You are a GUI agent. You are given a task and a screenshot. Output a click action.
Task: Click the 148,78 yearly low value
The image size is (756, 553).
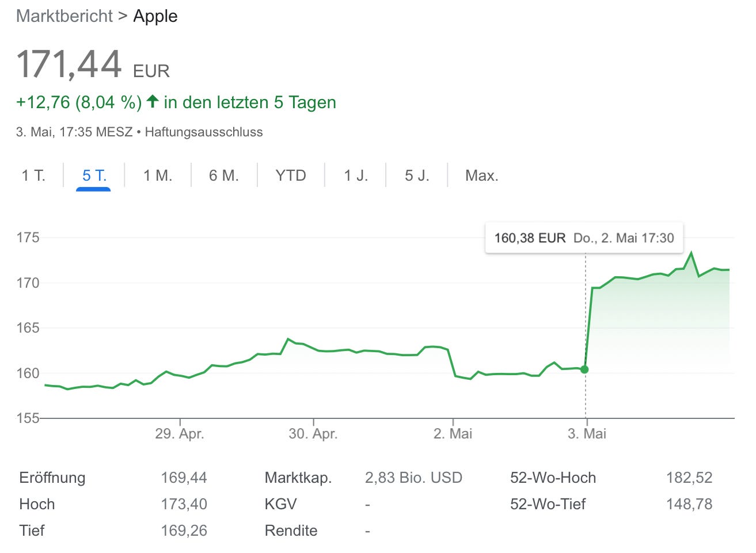pos(689,504)
